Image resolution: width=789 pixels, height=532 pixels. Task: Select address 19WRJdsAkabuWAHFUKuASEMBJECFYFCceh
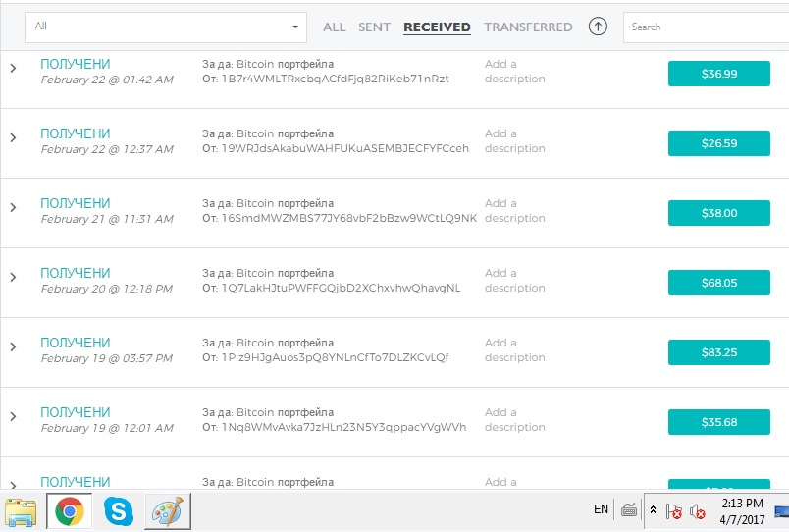pos(345,148)
